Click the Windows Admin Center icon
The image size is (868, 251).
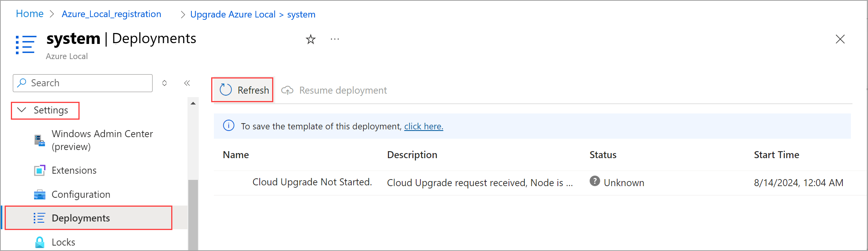(40, 140)
